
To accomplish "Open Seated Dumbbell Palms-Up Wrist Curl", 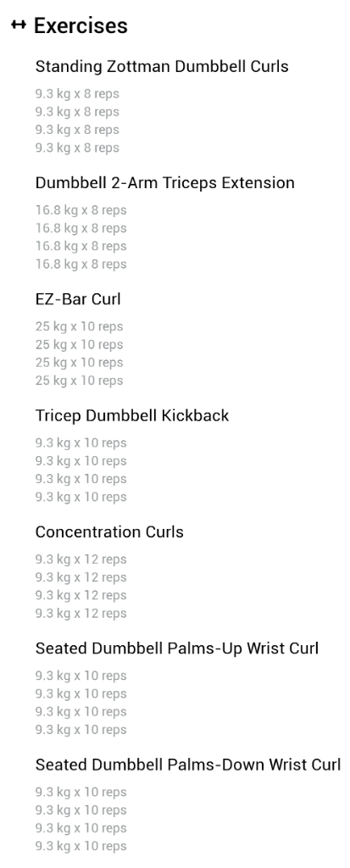I will point(176,648).
